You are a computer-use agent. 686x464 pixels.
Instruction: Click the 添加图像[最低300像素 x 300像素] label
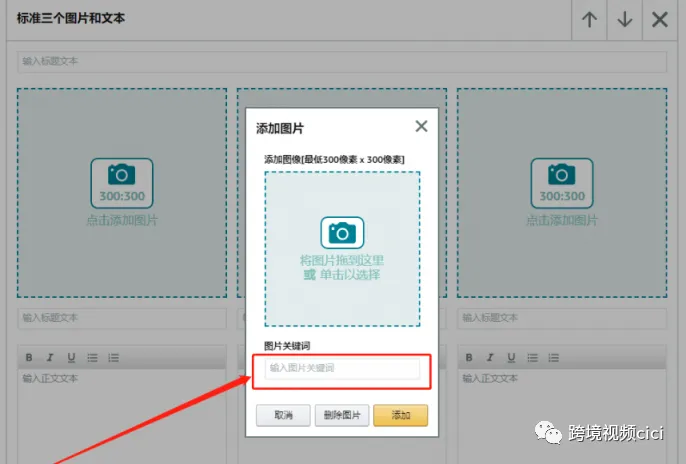coord(334,160)
